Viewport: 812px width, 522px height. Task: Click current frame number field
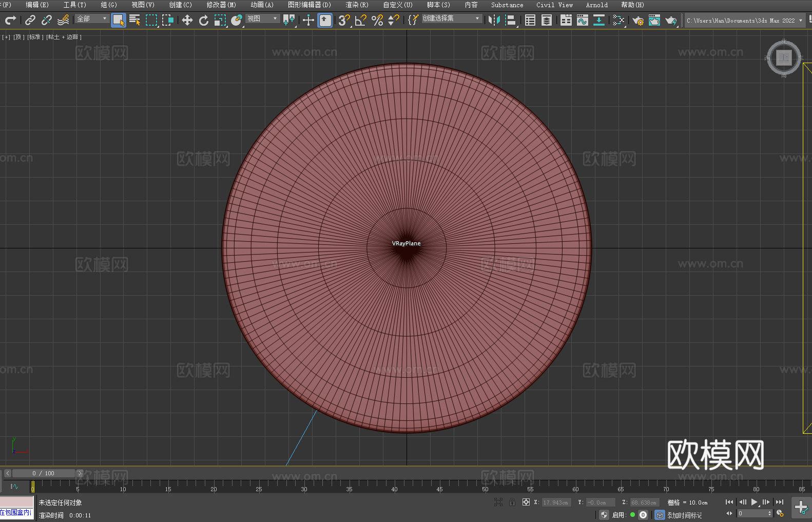click(752, 513)
